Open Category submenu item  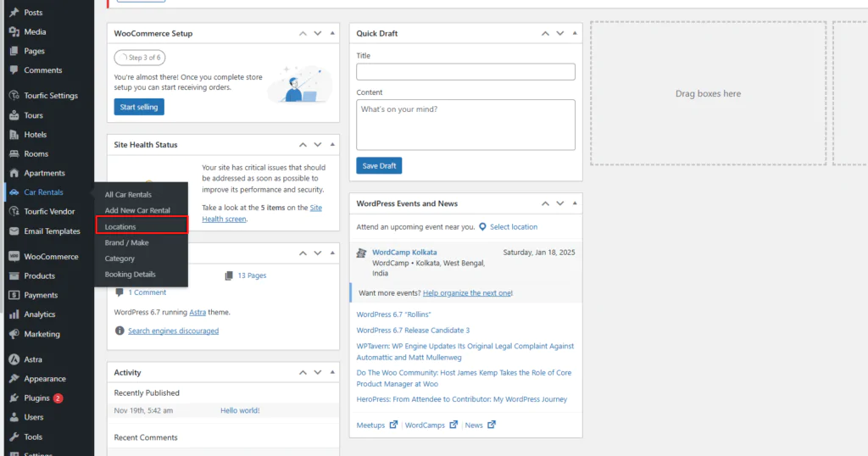(x=120, y=259)
